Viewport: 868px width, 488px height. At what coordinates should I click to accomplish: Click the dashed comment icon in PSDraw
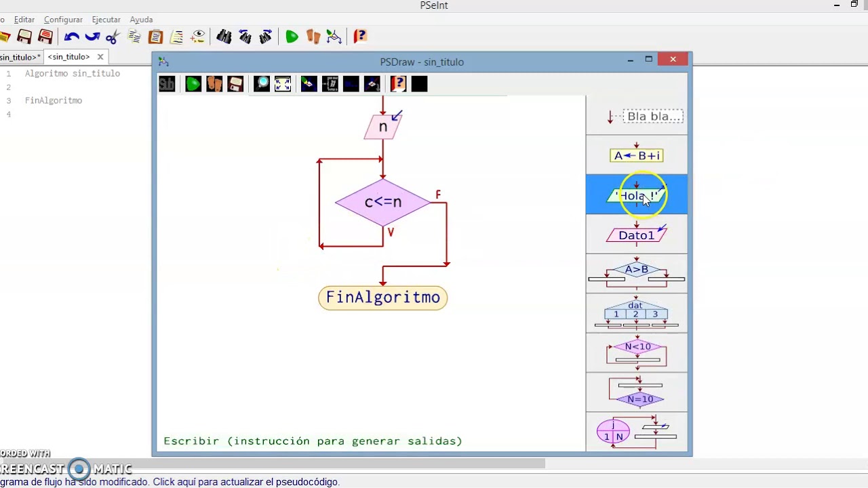tap(330, 84)
